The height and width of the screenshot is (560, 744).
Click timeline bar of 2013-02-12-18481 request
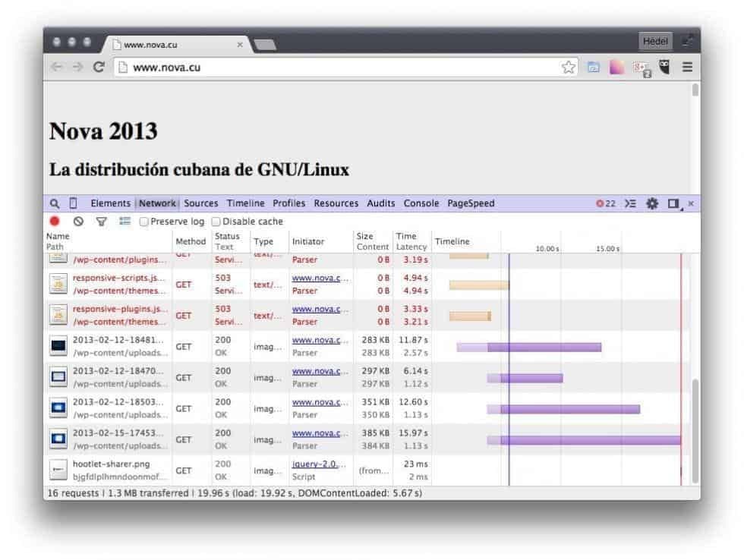pos(528,347)
